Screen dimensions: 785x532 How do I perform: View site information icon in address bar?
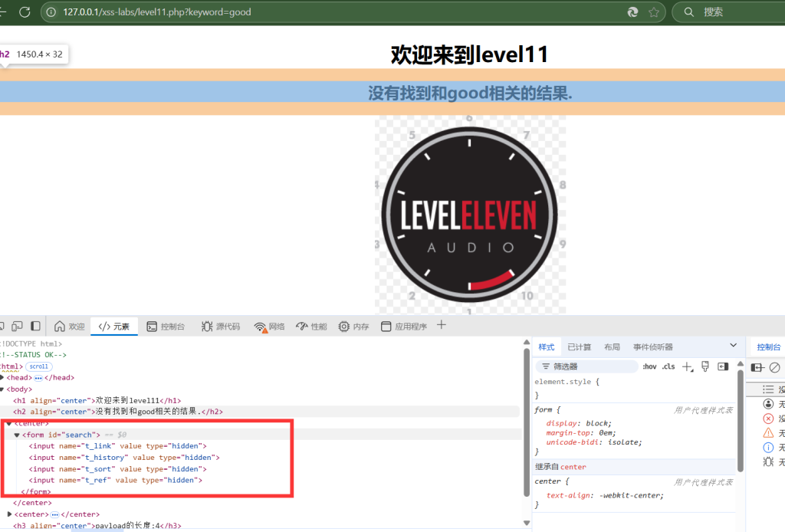[x=51, y=12]
